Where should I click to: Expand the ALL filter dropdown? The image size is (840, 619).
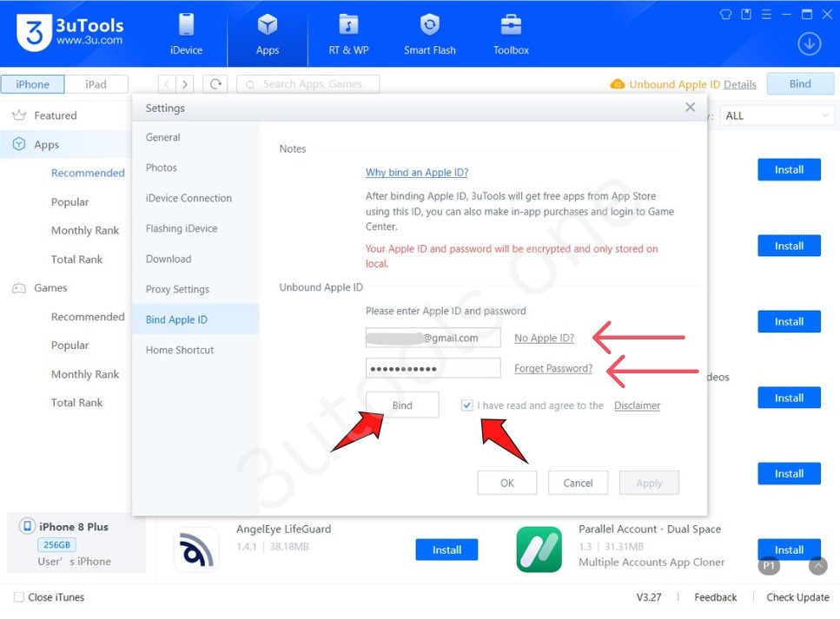(x=777, y=115)
